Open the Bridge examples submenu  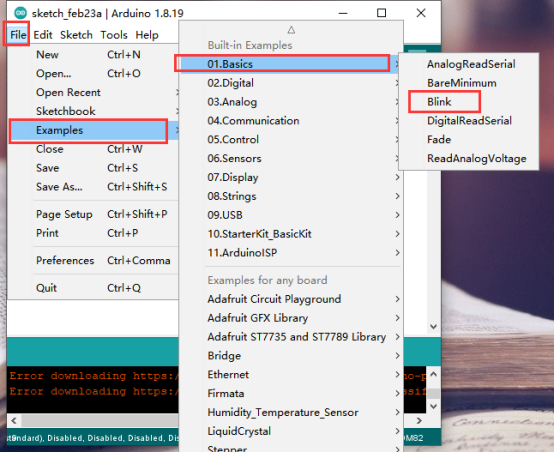pos(291,356)
